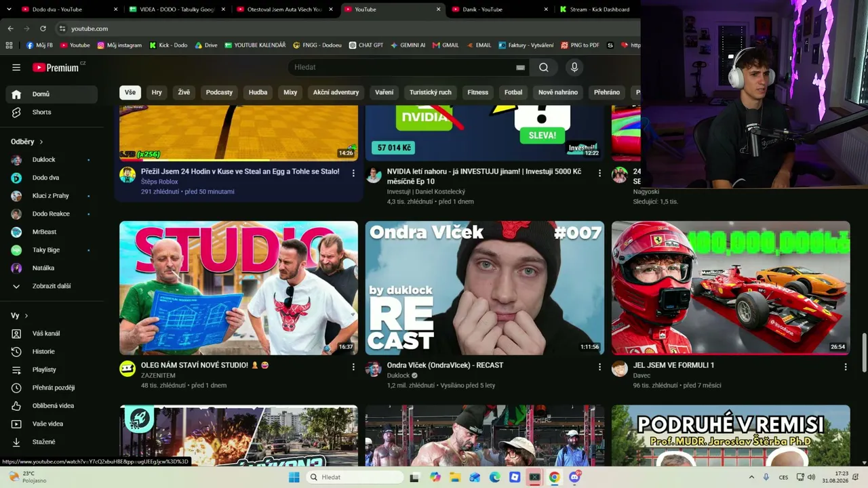Go back in browser navigation
This screenshot has height=488, width=868.
10,28
